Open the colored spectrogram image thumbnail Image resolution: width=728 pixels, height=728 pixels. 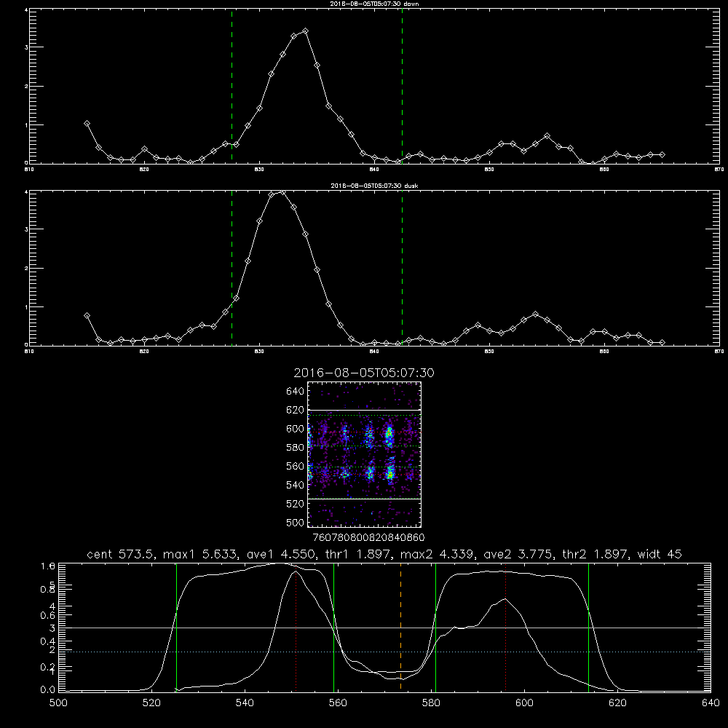[x=364, y=454]
